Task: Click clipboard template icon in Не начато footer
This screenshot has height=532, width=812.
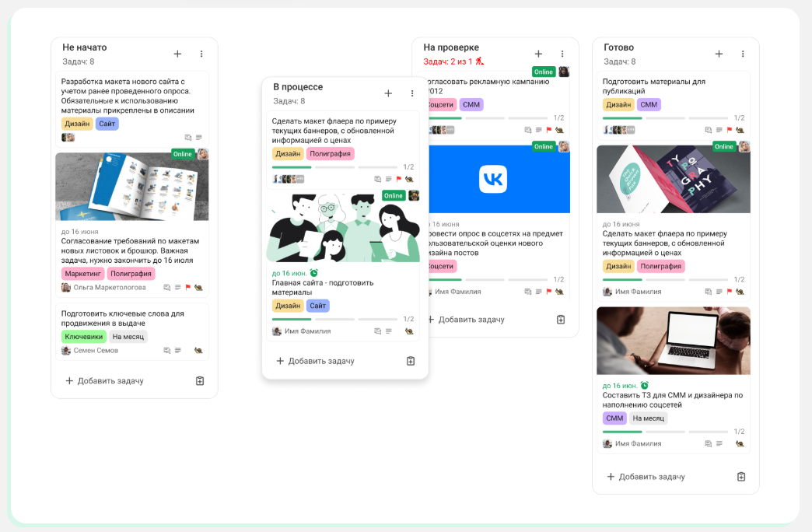Action: pos(200,381)
